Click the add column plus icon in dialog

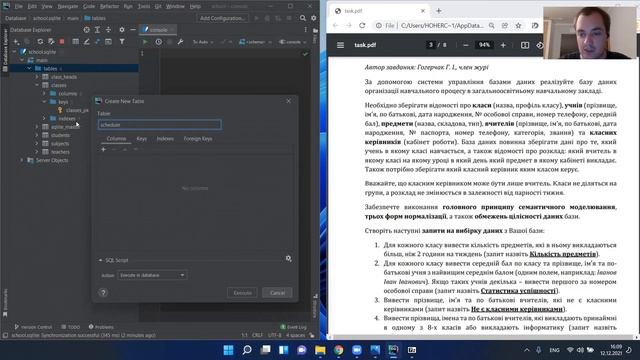[x=104, y=149]
